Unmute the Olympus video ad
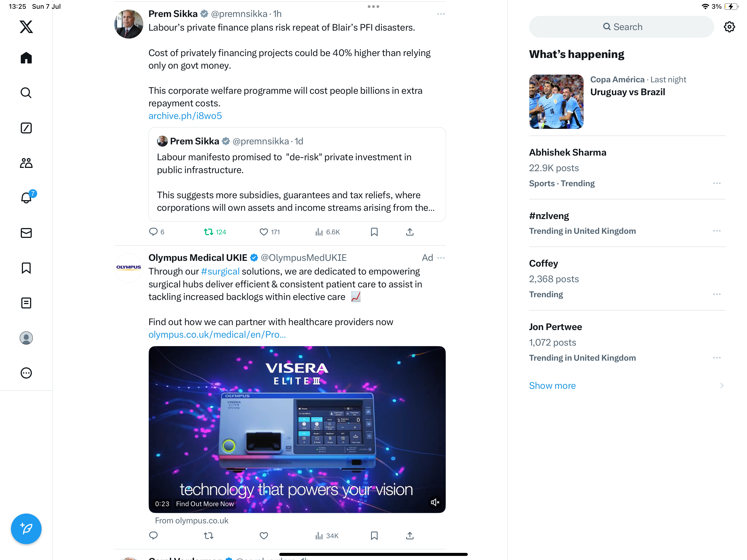 tap(435, 502)
